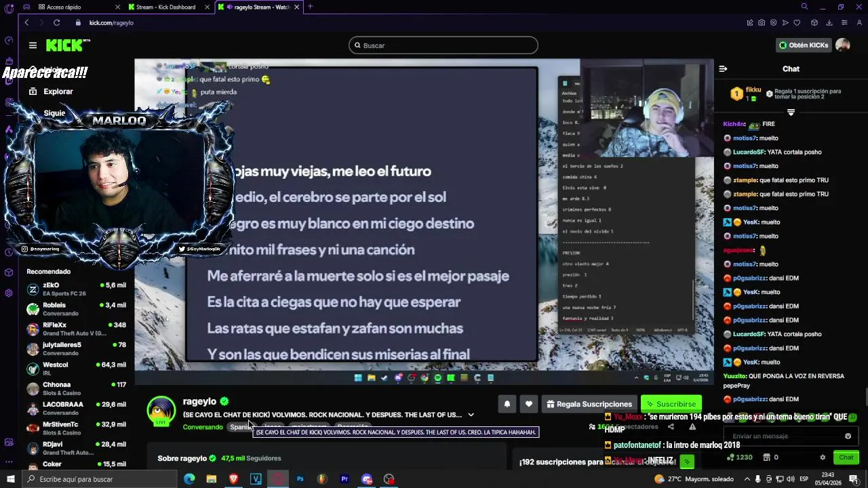Click the Spanish language tag
Viewport: 868px width, 488px height.
(241, 427)
